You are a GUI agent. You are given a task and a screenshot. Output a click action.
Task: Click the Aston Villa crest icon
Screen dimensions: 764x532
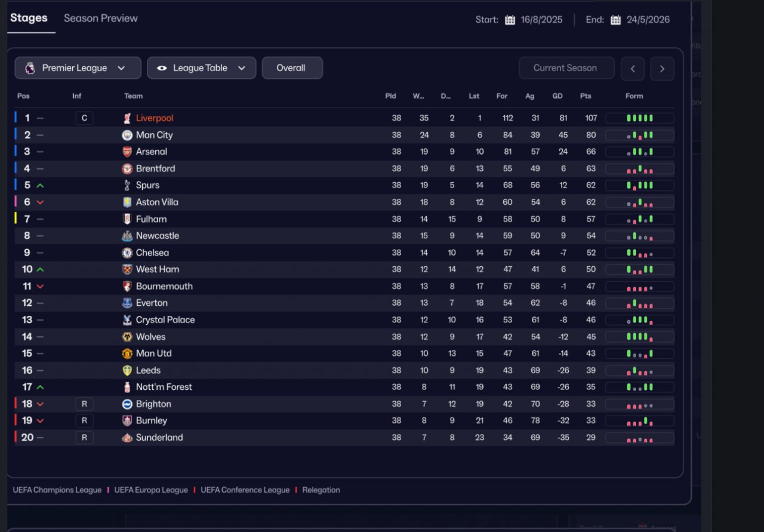point(127,202)
